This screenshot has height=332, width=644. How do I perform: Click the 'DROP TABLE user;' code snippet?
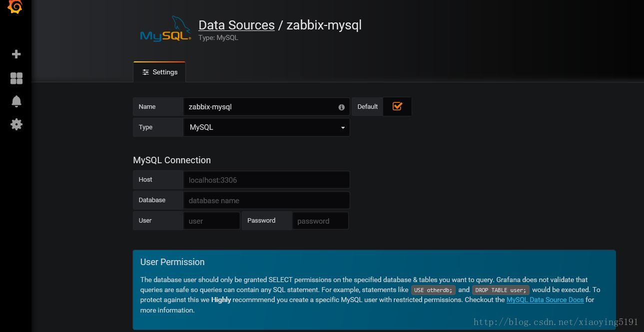[x=501, y=290]
